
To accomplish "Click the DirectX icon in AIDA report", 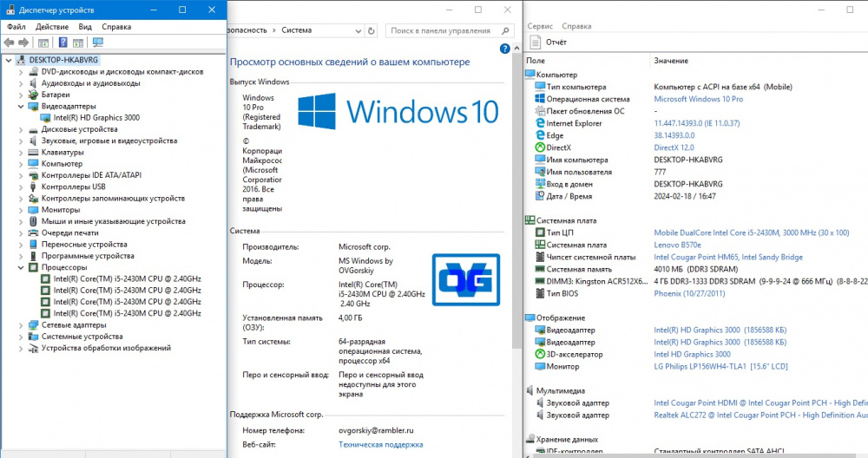I will [540, 147].
